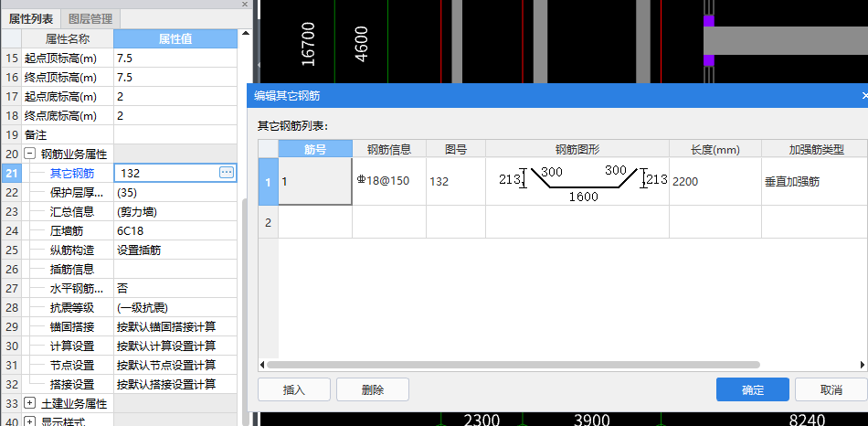Click the property list scroll-up arrow
The height and width of the screenshot is (426, 868).
pos(245,35)
